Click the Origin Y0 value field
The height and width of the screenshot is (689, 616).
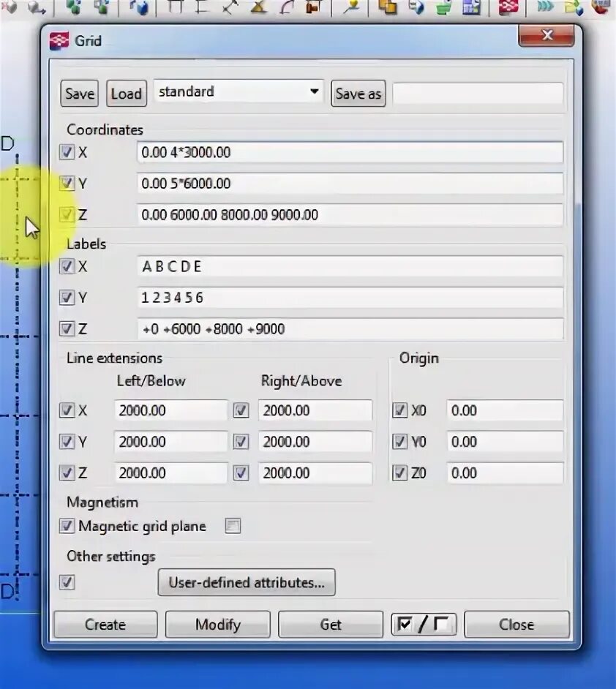pos(505,442)
